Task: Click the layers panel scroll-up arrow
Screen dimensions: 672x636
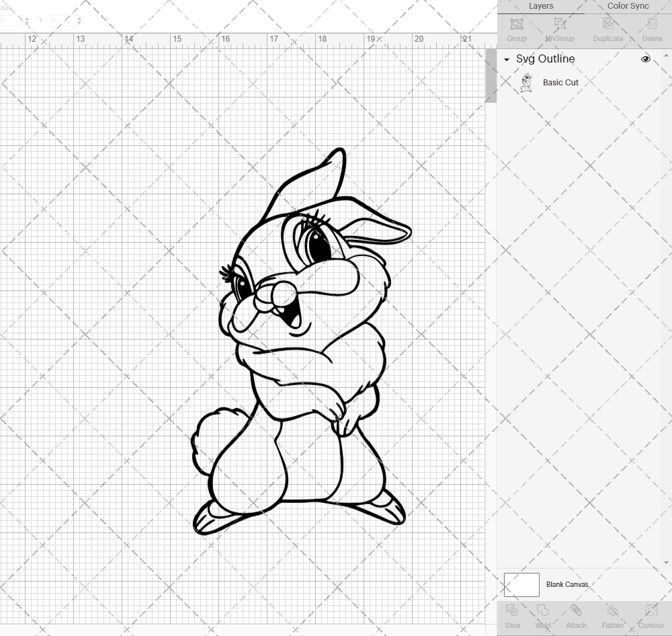Action: pyautogui.click(x=665, y=56)
